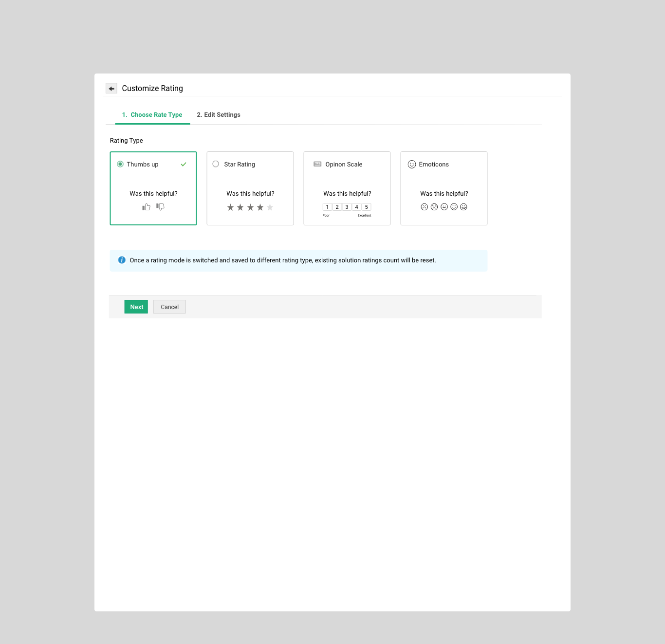Click the Next button

[x=136, y=307]
